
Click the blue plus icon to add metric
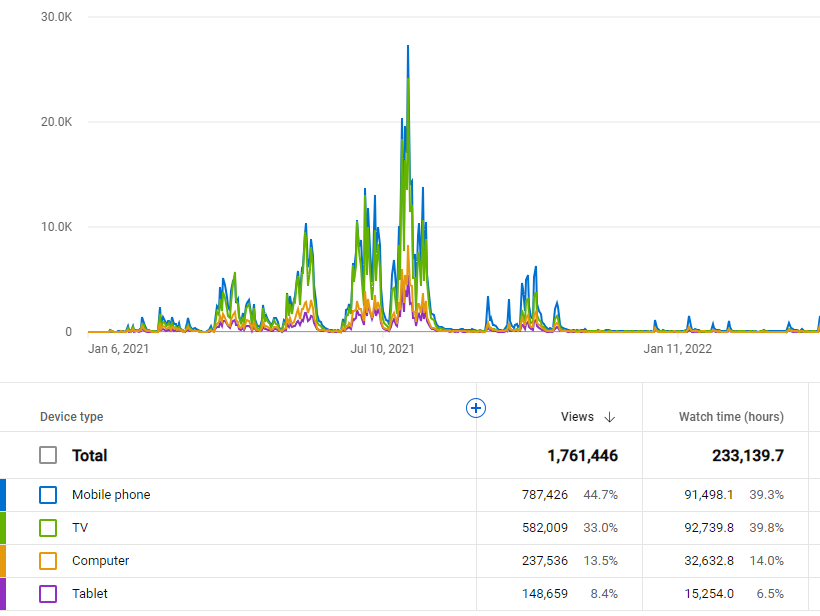(476, 407)
